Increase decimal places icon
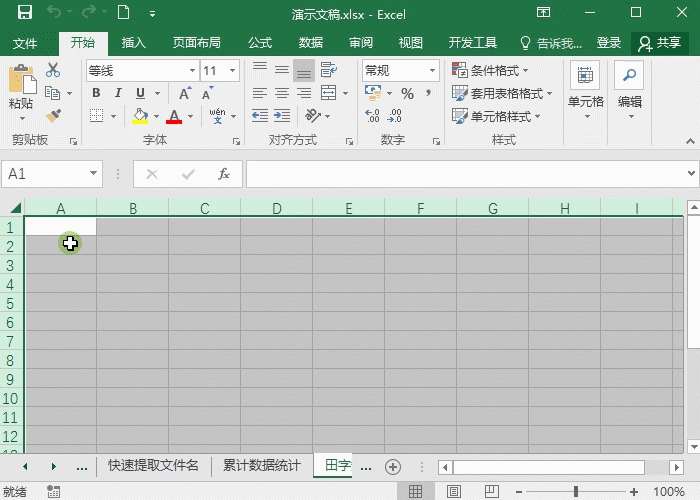This screenshot has height=500, width=700. 372,116
